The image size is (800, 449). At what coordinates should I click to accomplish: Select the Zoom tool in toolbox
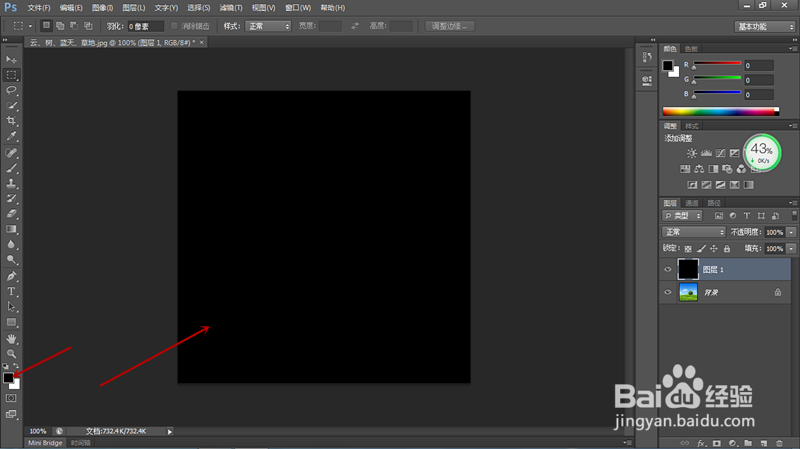[11, 354]
